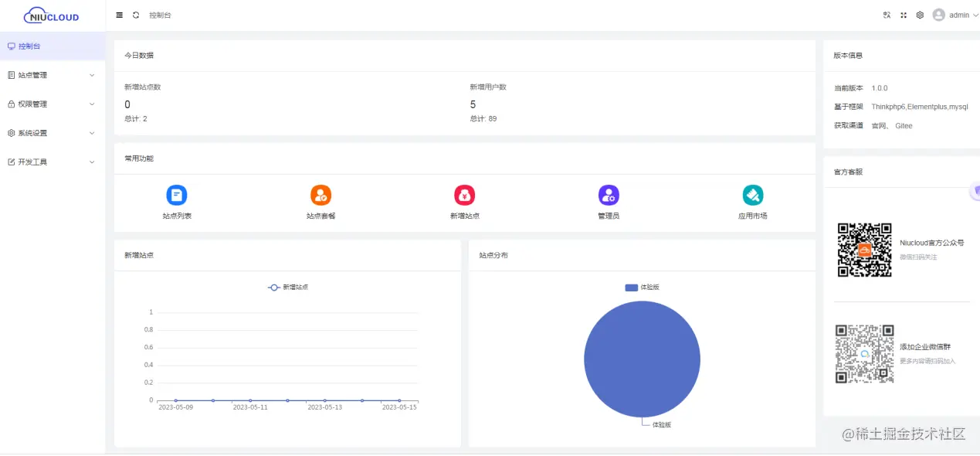This screenshot has height=456, width=980.
Task: Open the settings gear in header
Action: point(920,15)
